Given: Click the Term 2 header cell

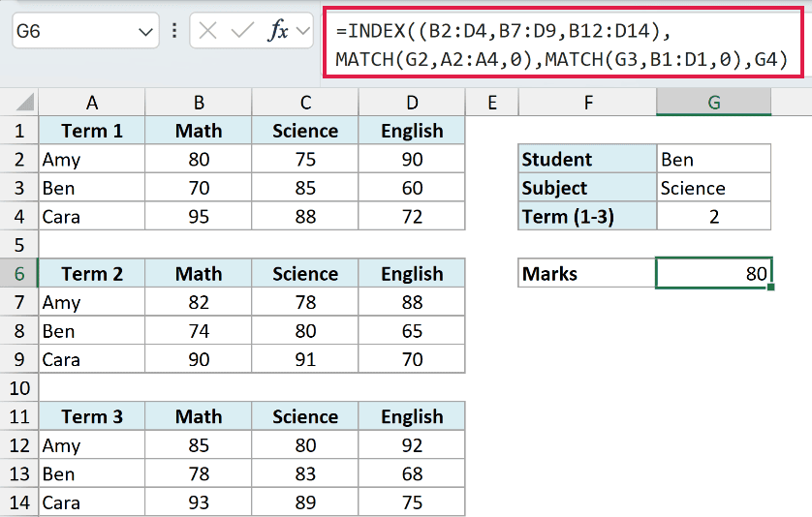Looking at the screenshot, I should click(x=92, y=273).
